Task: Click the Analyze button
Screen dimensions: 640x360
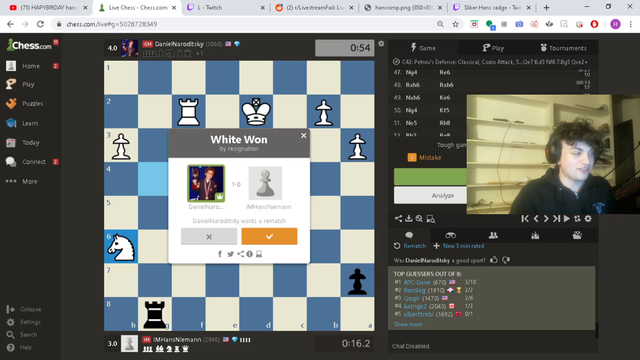Action: (443, 196)
